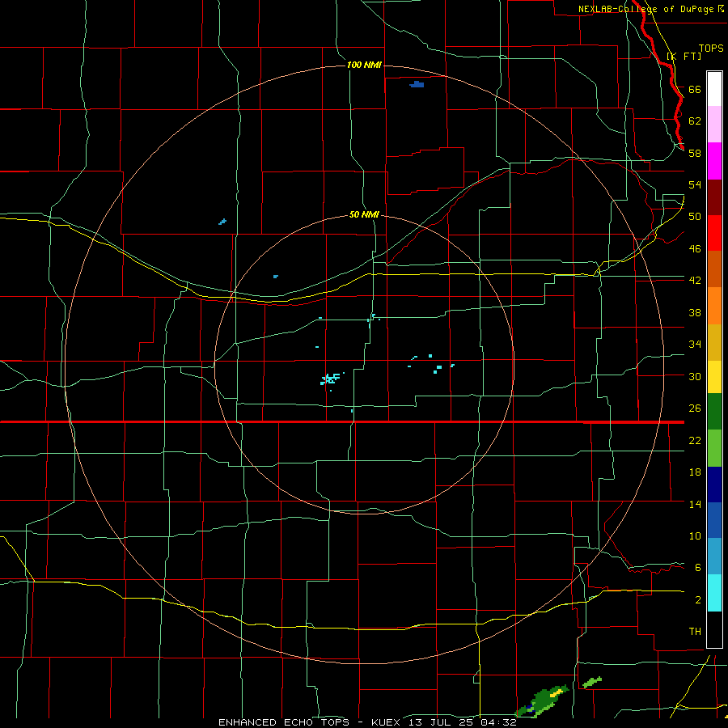Click the cyan echo cluster near the radar center
The height and width of the screenshot is (728, 728).
[331, 379]
